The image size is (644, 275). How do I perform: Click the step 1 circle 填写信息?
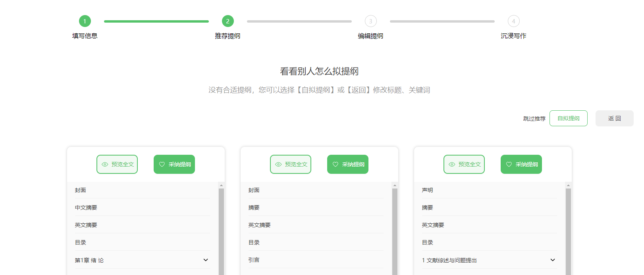(85, 21)
